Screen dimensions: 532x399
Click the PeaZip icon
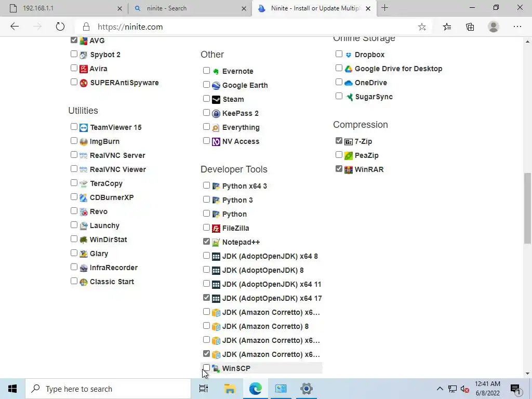(349, 156)
